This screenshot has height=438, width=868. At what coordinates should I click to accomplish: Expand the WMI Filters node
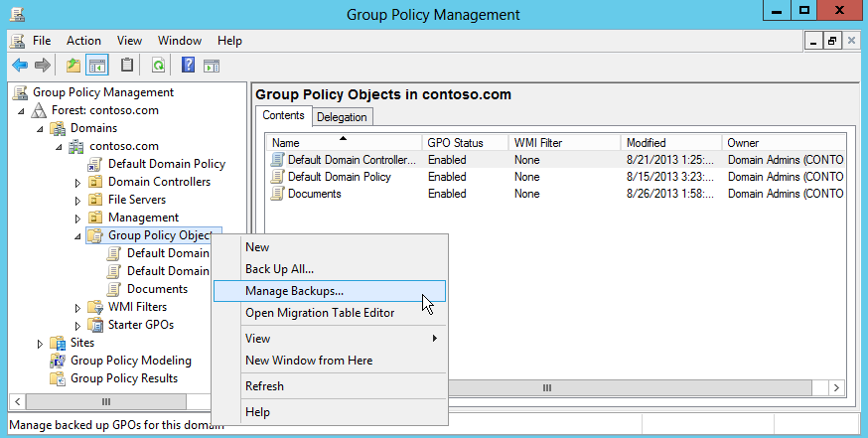coord(77,308)
